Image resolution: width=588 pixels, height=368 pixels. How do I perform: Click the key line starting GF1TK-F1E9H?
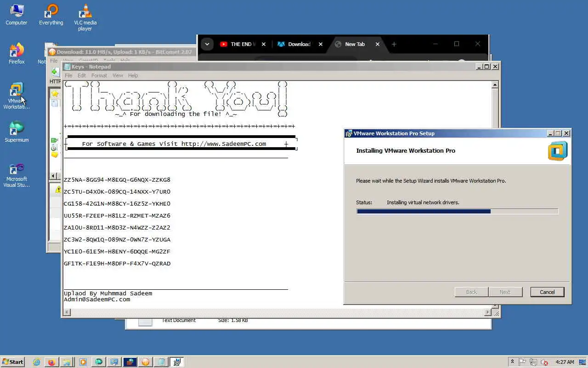coord(117,264)
